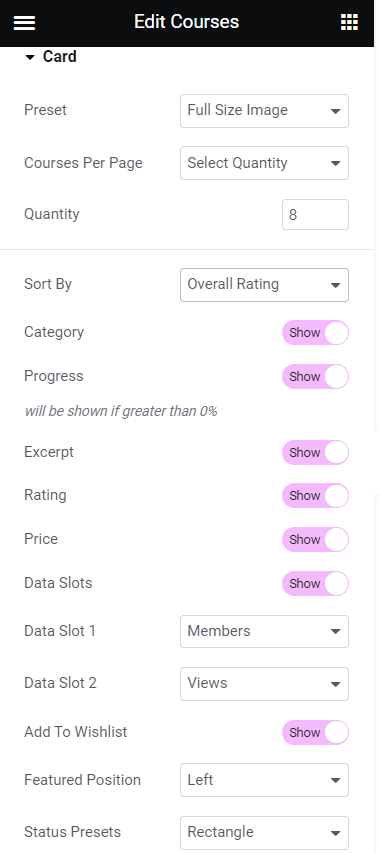Toggle the Data Slots switch
Image resolution: width=379 pixels, height=853 pixels.
click(315, 584)
